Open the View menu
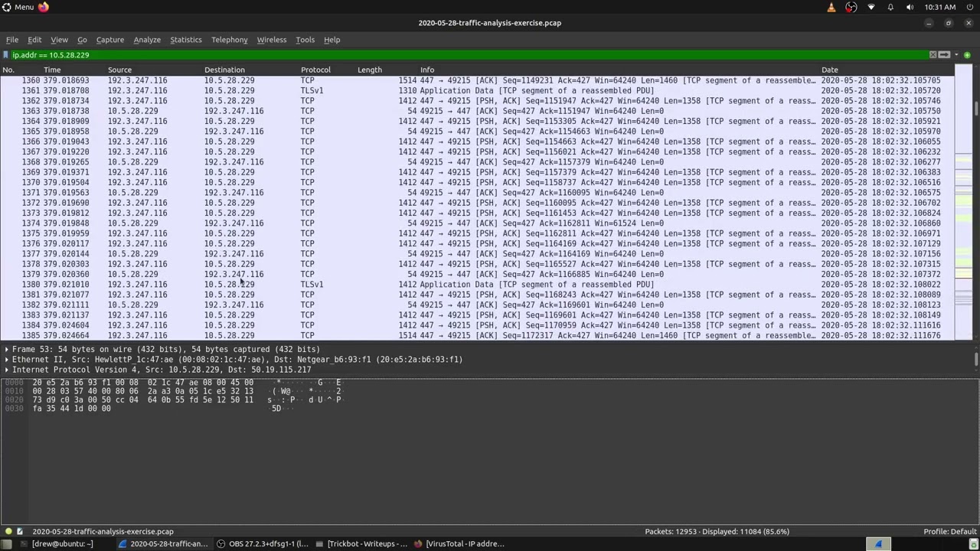This screenshot has height=551, width=980. [59, 40]
